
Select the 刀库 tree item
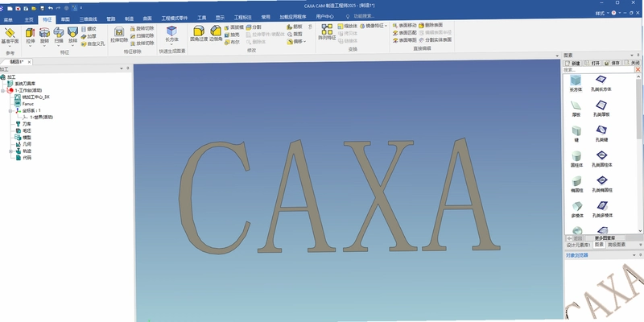point(23,124)
